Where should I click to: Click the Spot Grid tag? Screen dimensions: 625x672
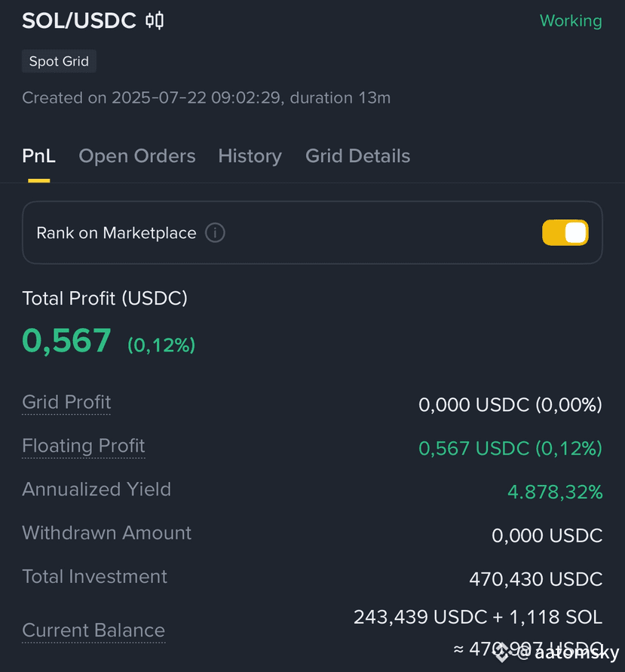59,61
